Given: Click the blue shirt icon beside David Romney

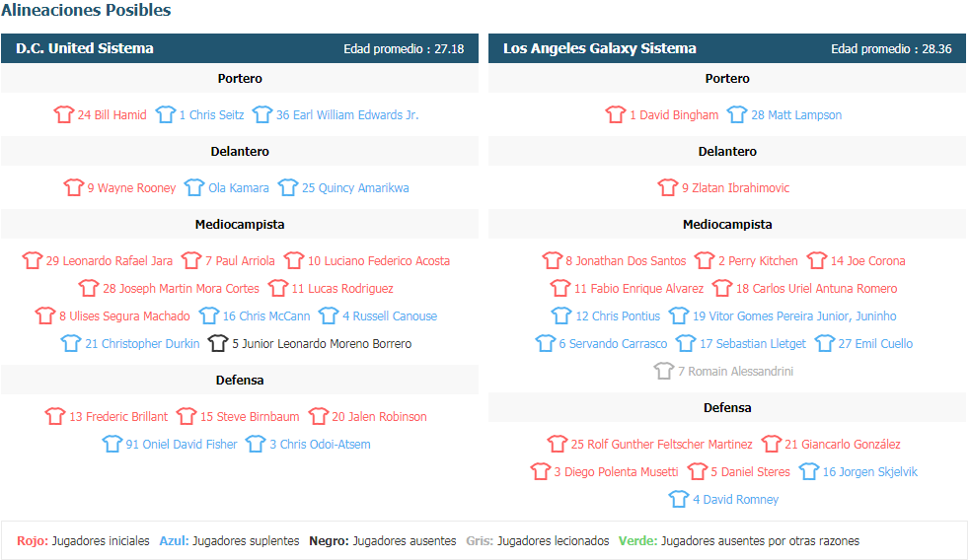Looking at the screenshot, I should pyautogui.click(x=679, y=499).
